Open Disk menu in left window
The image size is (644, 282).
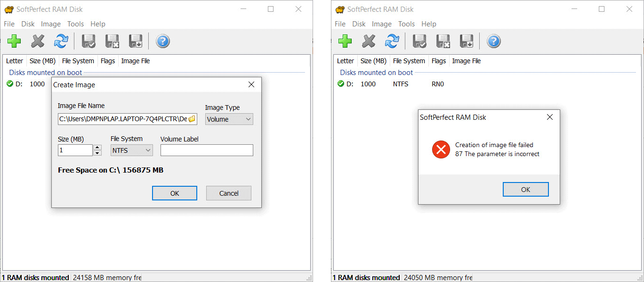pos(28,24)
